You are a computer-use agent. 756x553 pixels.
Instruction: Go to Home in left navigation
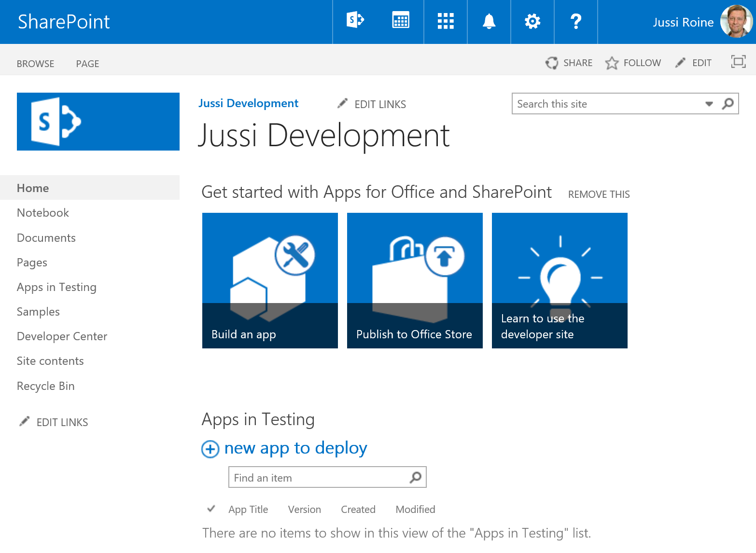tap(90, 188)
